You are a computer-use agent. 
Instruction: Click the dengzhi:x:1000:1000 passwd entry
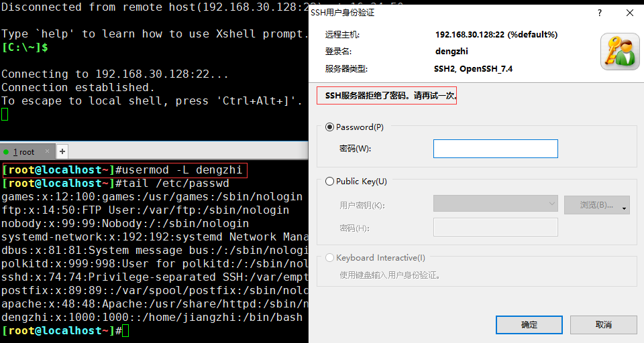pos(152,317)
